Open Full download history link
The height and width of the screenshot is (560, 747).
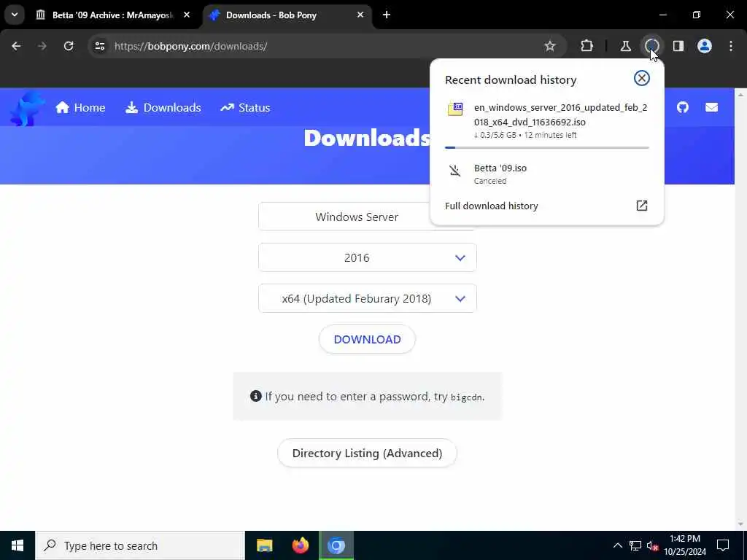[491, 206]
